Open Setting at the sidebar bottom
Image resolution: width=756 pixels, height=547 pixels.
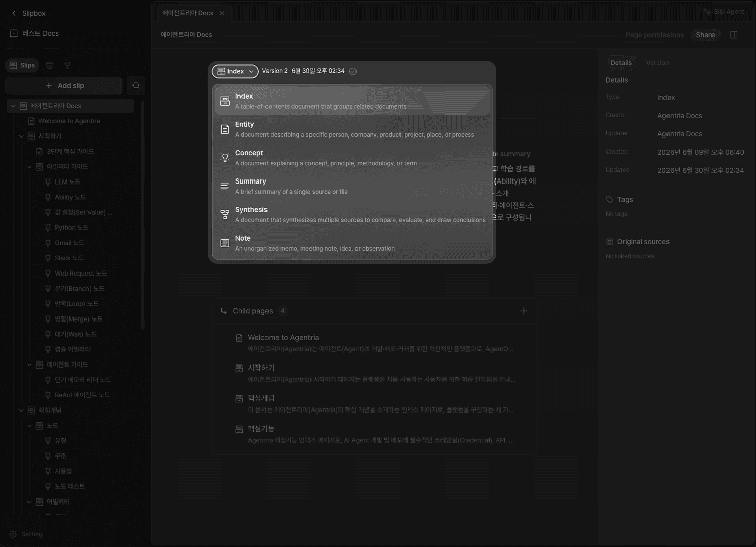tap(26, 534)
